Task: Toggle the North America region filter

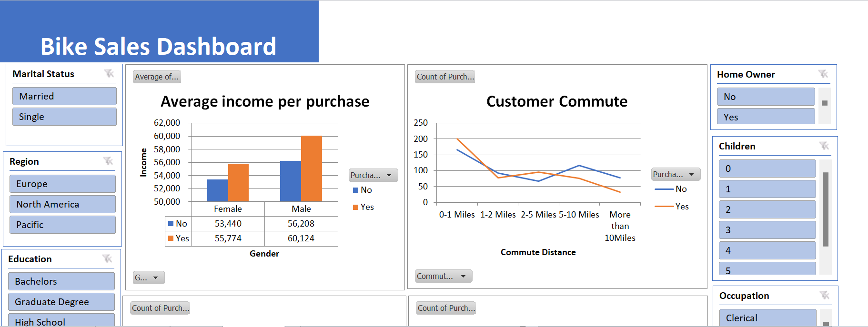Action: click(x=62, y=204)
